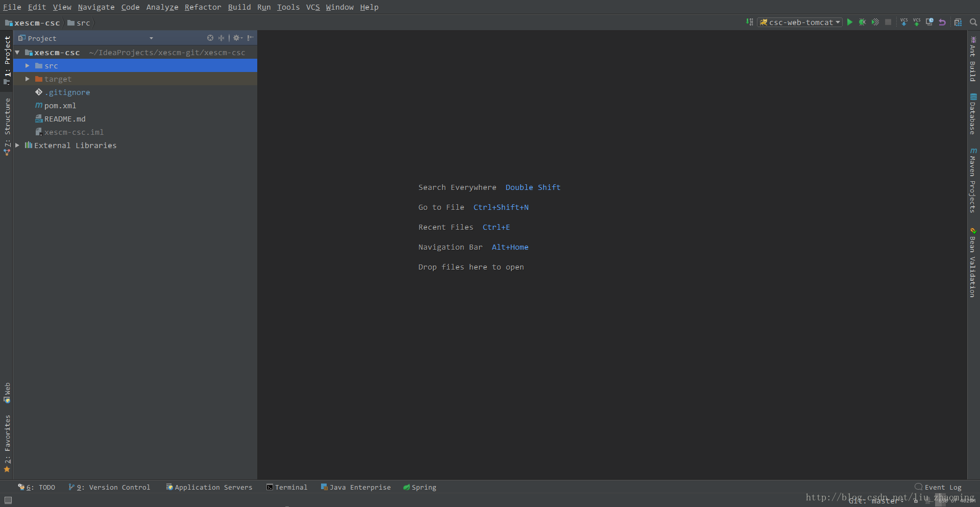This screenshot has height=507, width=980.
Task: Open the Event Log
Action: (938, 487)
